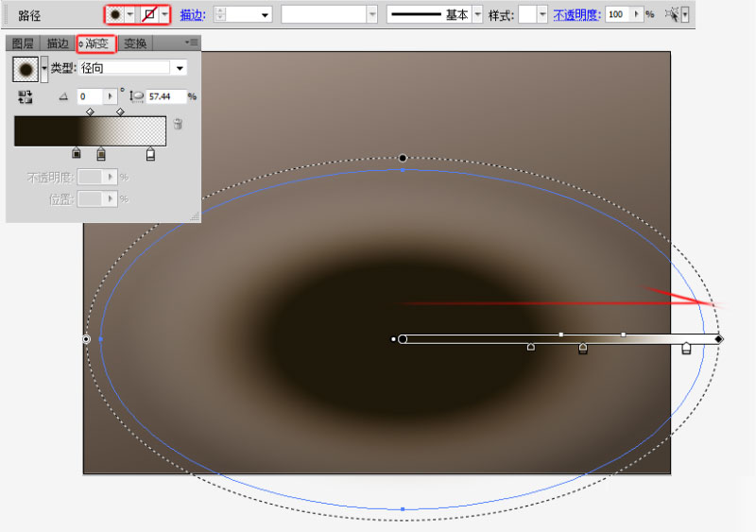
Task: Select the leftmost dark gradient color stop
Action: click(x=77, y=153)
